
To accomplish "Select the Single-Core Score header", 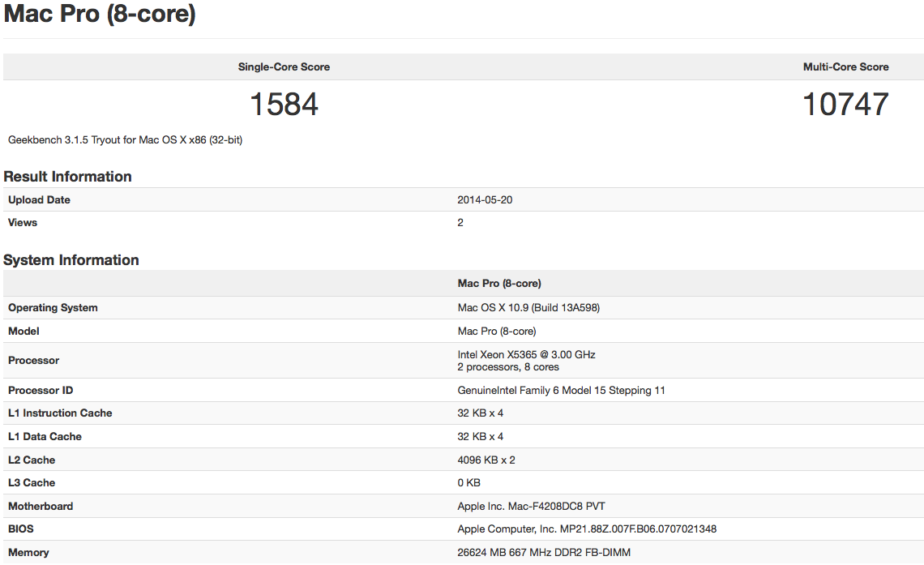I will pos(284,67).
